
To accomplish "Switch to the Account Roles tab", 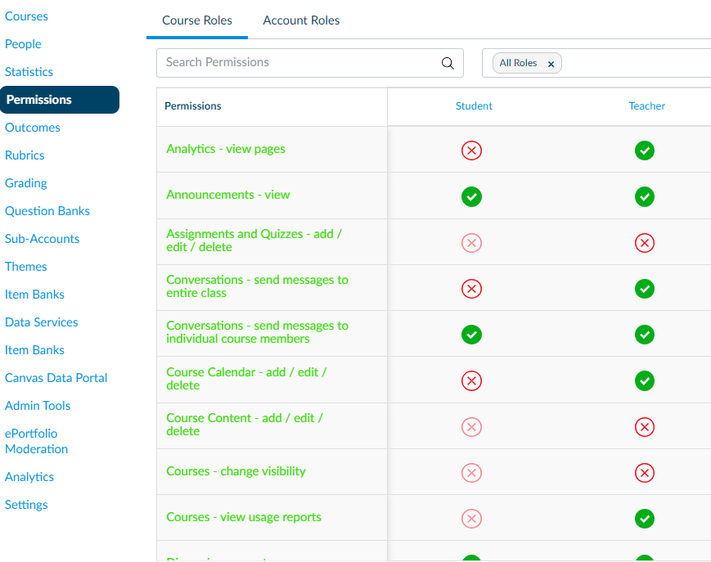I will [x=301, y=20].
